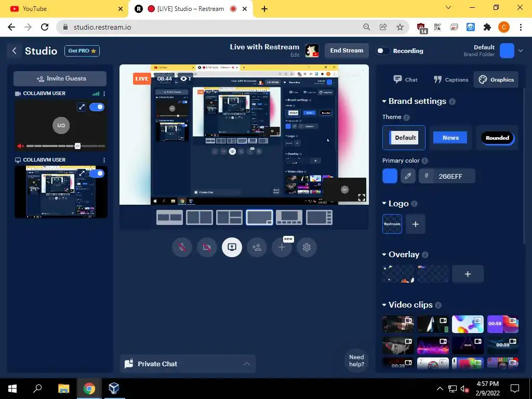Click the muted speaker icon on camera source
The height and width of the screenshot is (399, 532).
(x=21, y=146)
